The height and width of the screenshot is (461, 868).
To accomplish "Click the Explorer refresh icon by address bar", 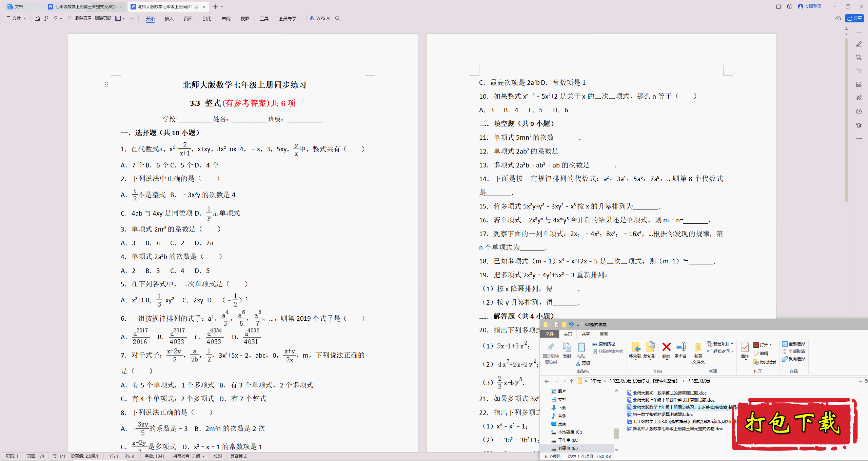I will 866,381.
